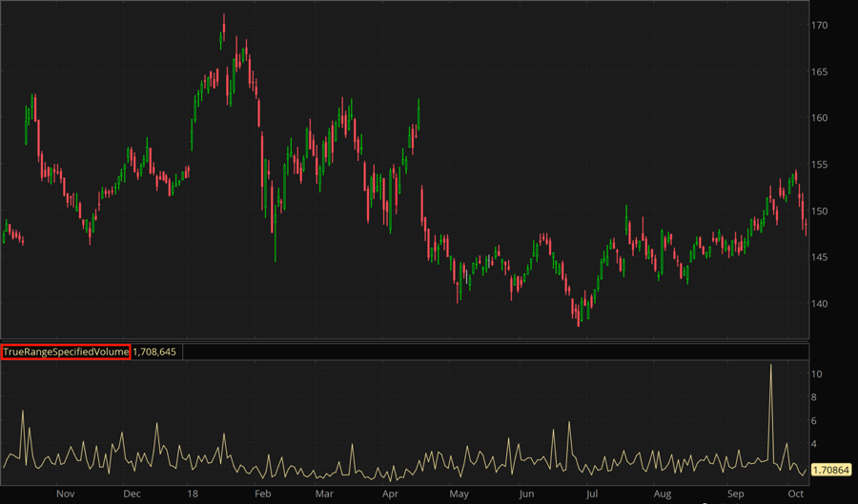Click the May label on time axis

pos(460,494)
